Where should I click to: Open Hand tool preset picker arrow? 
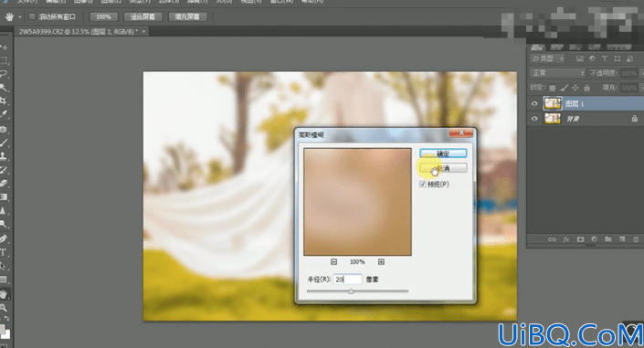(20, 17)
